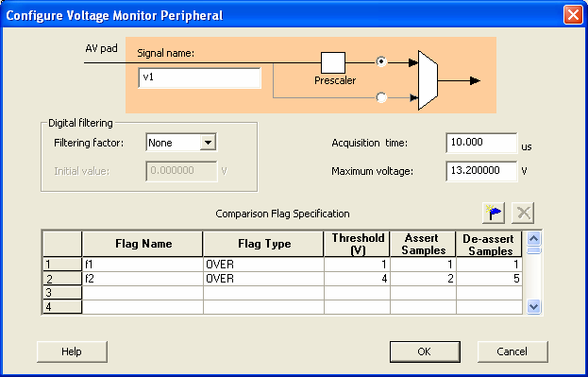
Task: Click the Maximum voltage field
Action: 481,171
